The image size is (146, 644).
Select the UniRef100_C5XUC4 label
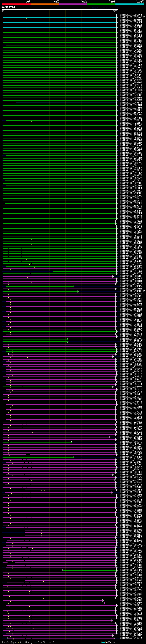tap(131, 22)
